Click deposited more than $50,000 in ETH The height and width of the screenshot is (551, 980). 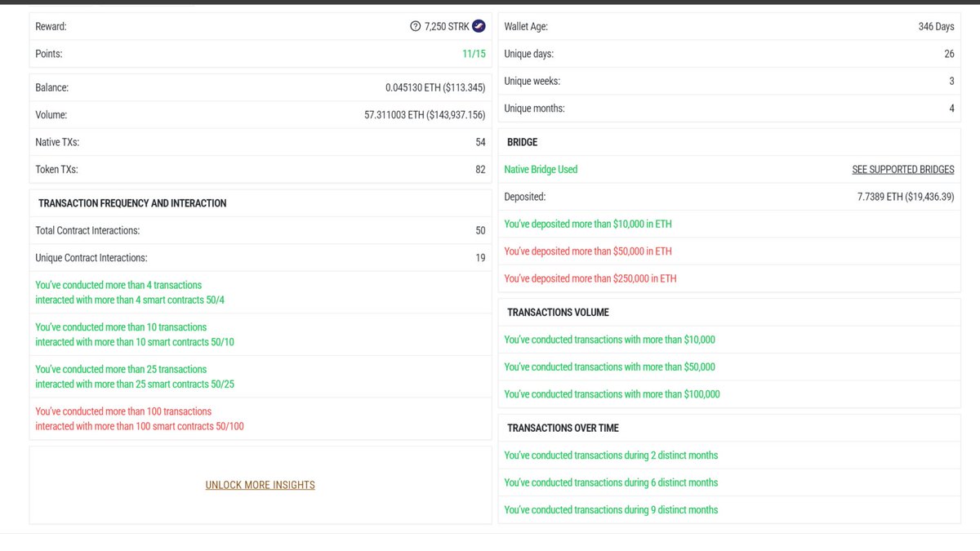[x=588, y=251]
